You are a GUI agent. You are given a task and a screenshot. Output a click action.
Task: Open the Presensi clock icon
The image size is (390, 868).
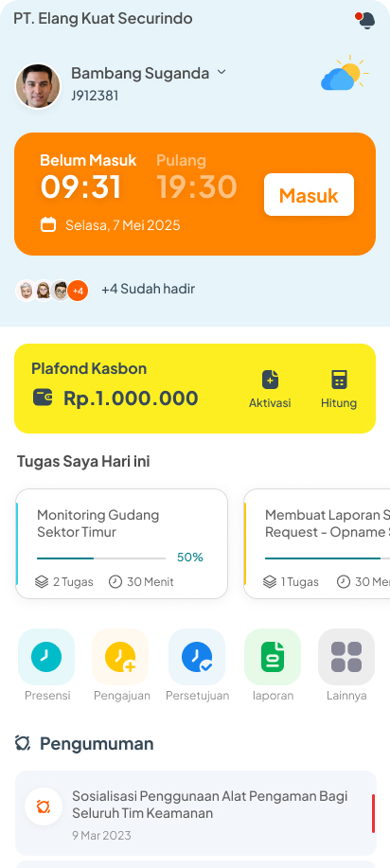[x=46, y=657]
